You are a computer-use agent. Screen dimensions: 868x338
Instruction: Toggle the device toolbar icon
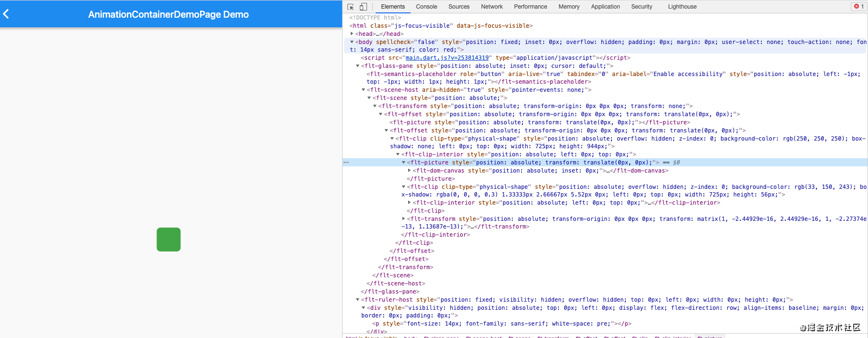click(x=363, y=7)
